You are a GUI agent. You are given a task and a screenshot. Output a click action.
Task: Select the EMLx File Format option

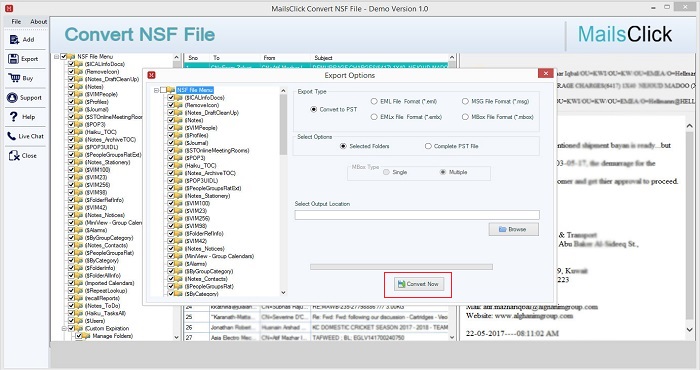click(374, 117)
